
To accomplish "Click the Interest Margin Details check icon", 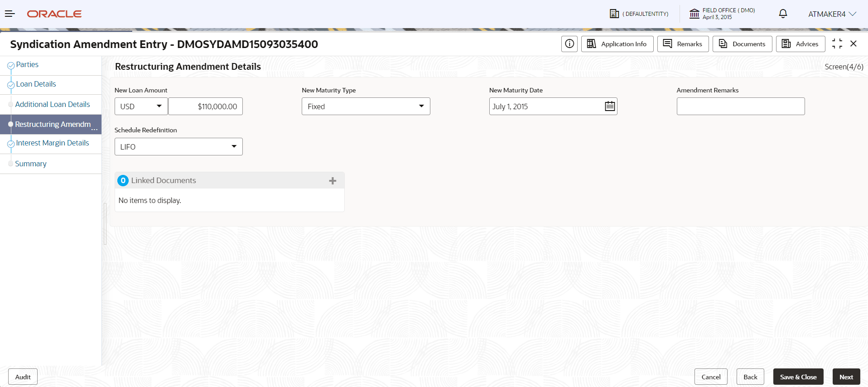I will [11, 144].
